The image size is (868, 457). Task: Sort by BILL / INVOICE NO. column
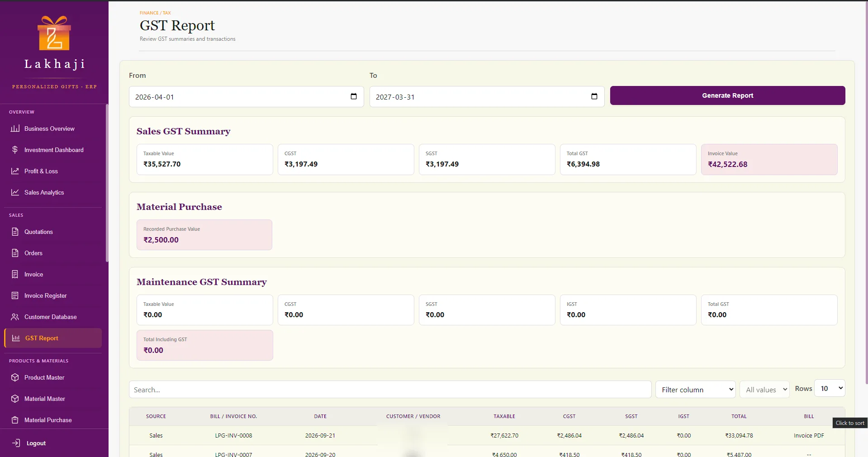pos(233,416)
